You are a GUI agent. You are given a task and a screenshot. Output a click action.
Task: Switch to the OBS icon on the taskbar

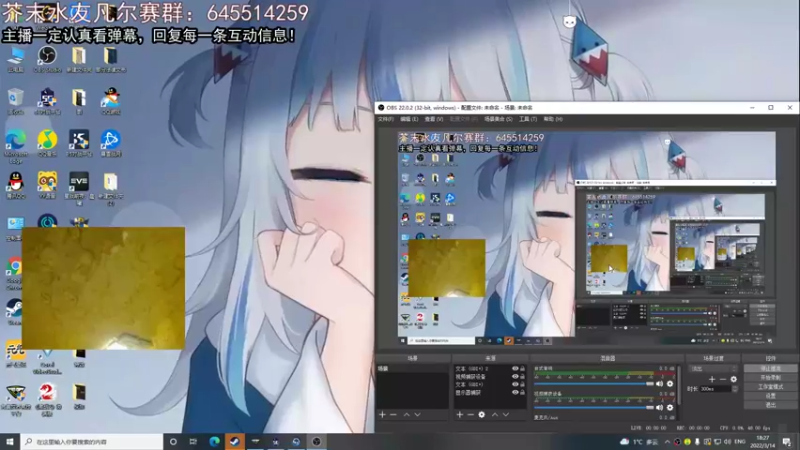click(x=316, y=442)
